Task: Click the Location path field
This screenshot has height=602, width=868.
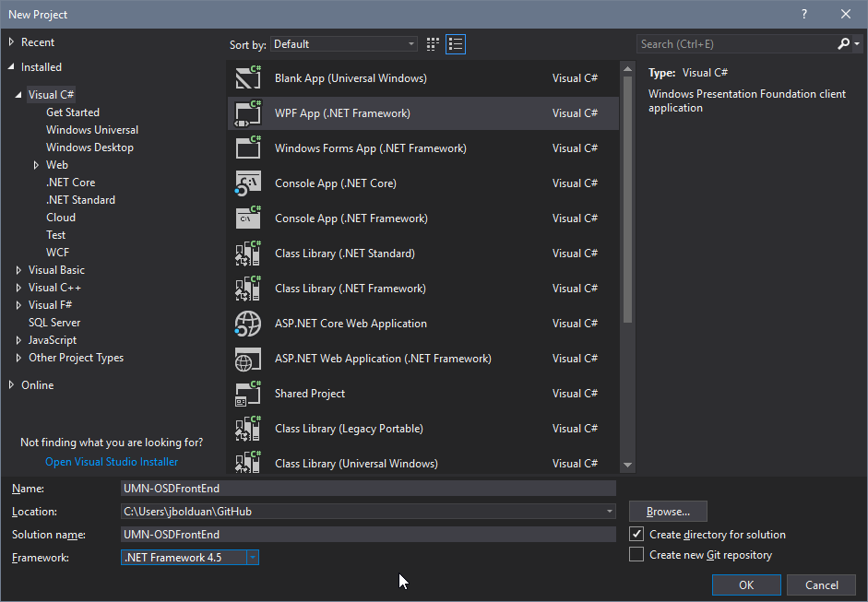Action: (x=363, y=512)
